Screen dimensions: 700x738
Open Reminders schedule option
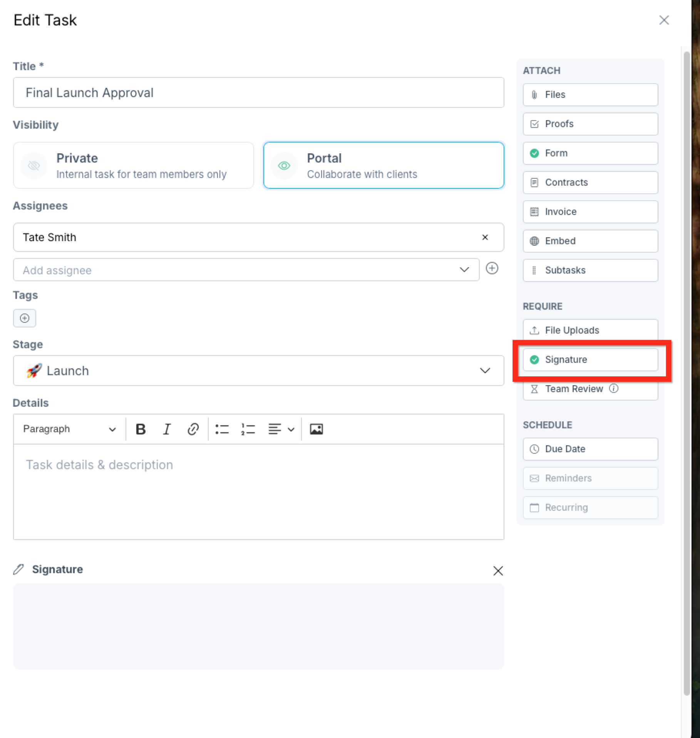click(x=590, y=478)
